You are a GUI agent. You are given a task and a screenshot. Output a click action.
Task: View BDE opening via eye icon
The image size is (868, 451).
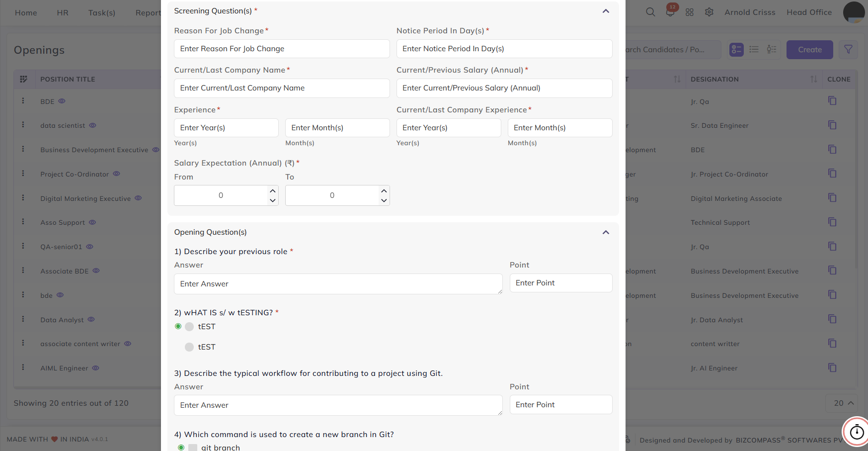[62, 101]
